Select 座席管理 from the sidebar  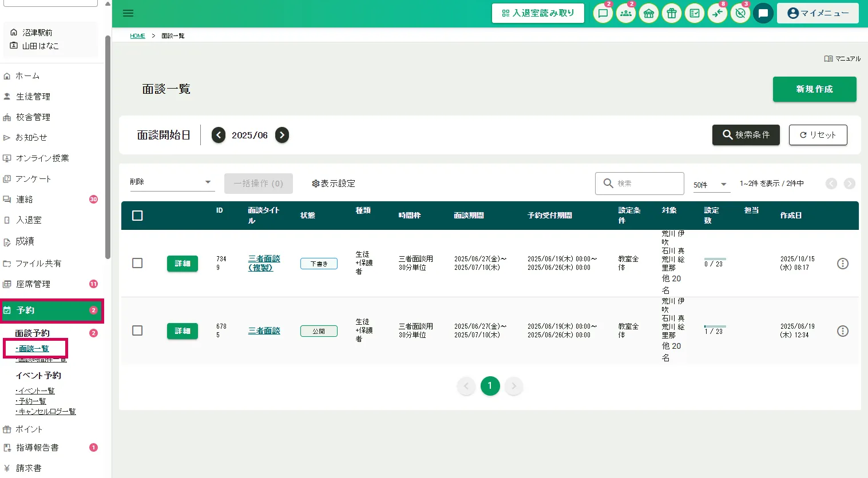(33, 284)
